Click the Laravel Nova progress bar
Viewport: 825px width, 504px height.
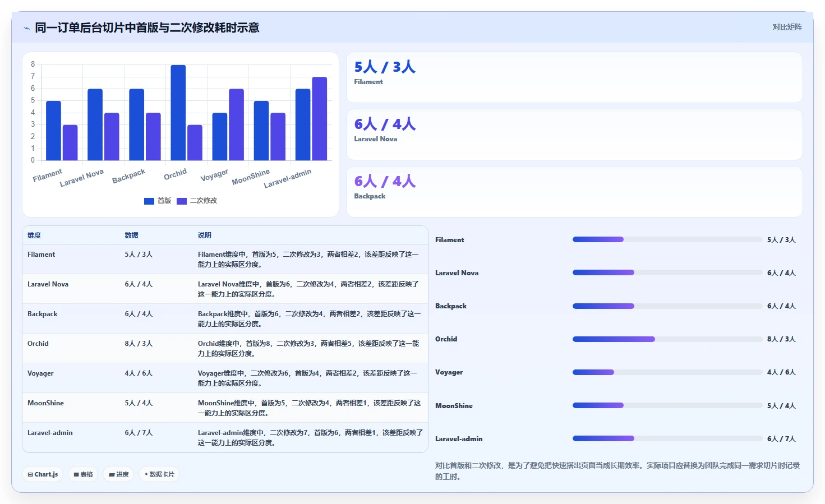pyautogui.click(x=667, y=272)
